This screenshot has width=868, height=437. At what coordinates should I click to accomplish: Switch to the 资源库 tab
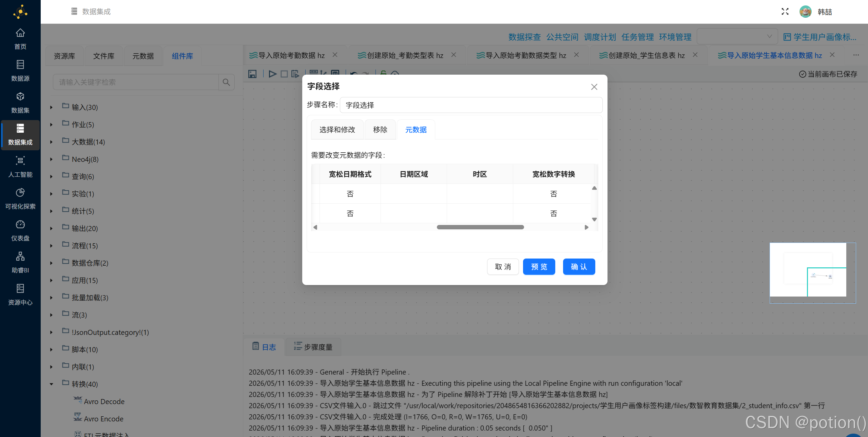(64, 56)
